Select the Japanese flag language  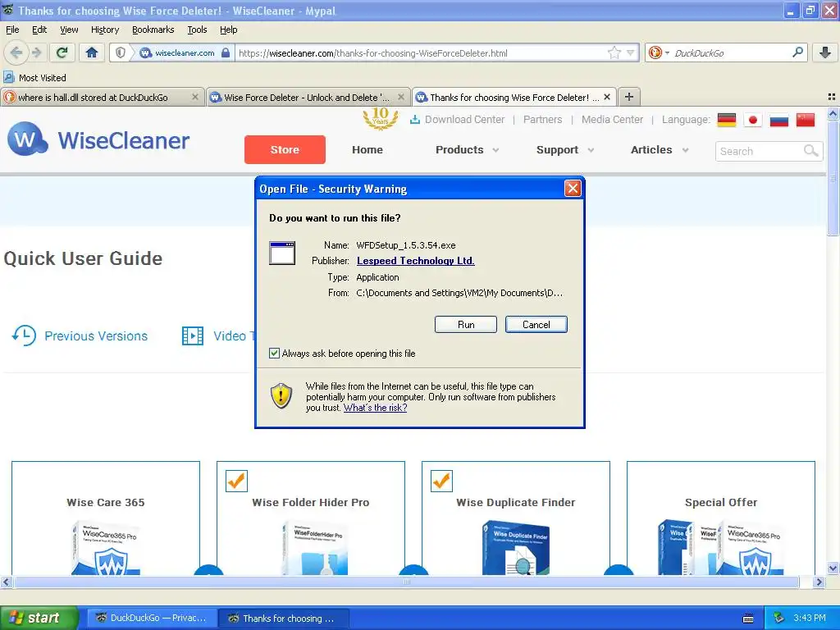point(753,120)
